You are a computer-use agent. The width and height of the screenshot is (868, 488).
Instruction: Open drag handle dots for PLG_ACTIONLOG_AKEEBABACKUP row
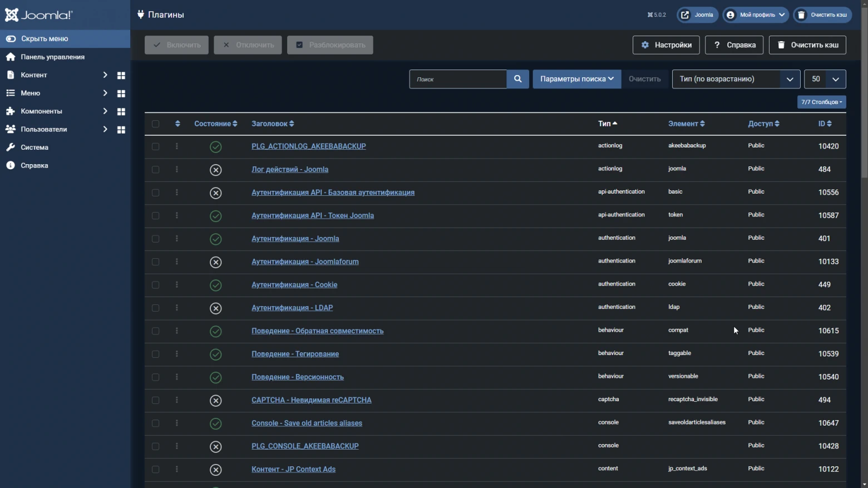[x=177, y=146]
